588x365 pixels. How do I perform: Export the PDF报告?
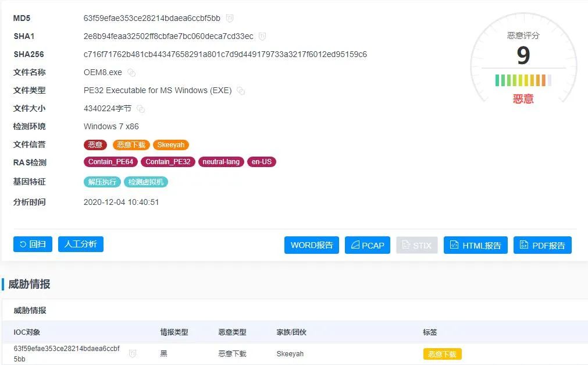pos(542,245)
